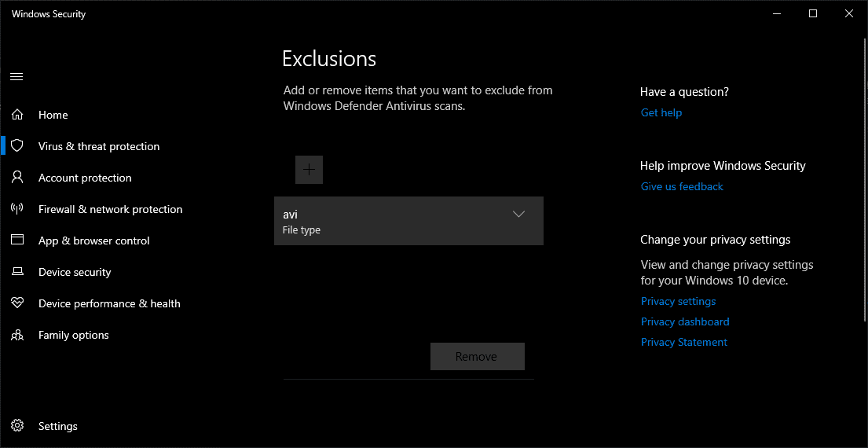Open Give us feedback link
This screenshot has height=448, width=868.
coord(682,186)
